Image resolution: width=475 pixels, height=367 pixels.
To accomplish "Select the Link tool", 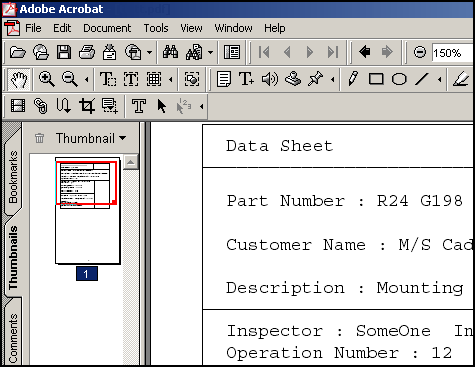I will point(41,106).
